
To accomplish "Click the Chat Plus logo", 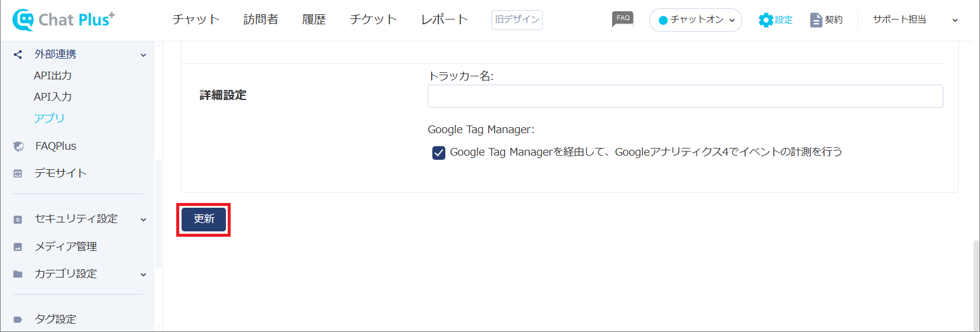I will (63, 20).
